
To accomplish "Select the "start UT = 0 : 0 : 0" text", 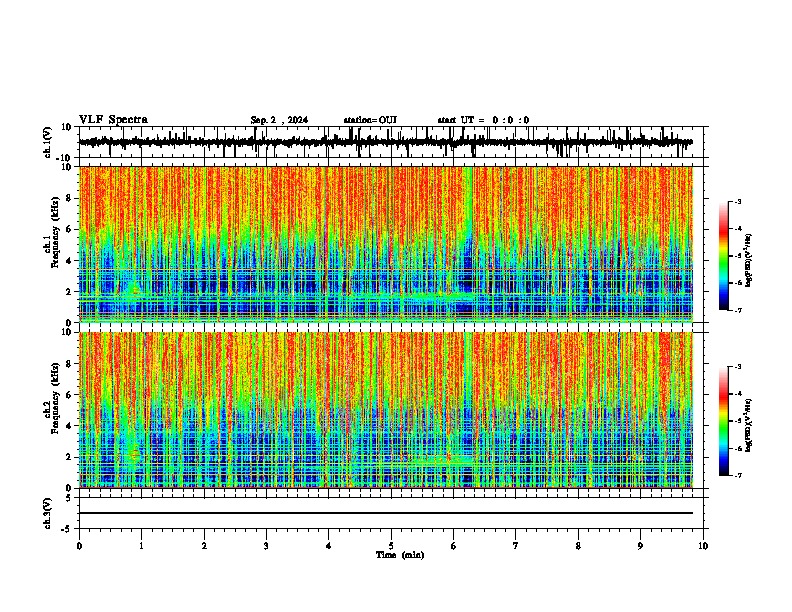I will (x=483, y=120).
